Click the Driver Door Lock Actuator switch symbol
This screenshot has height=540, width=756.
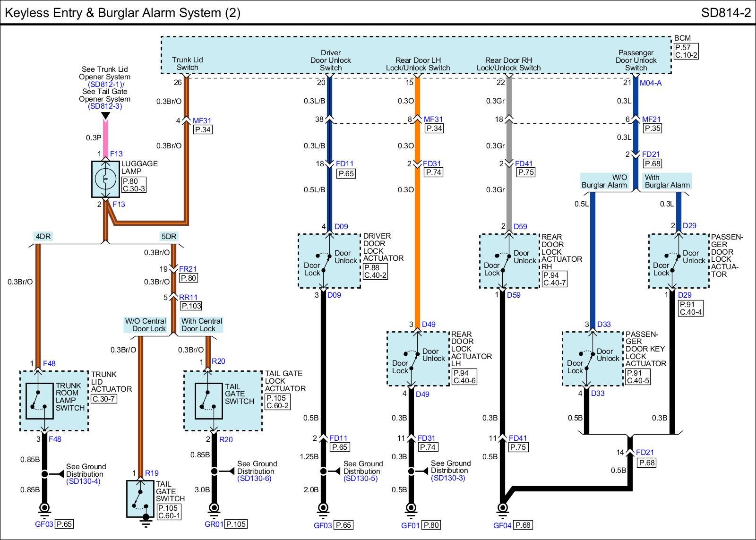pyautogui.click(x=323, y=261)
